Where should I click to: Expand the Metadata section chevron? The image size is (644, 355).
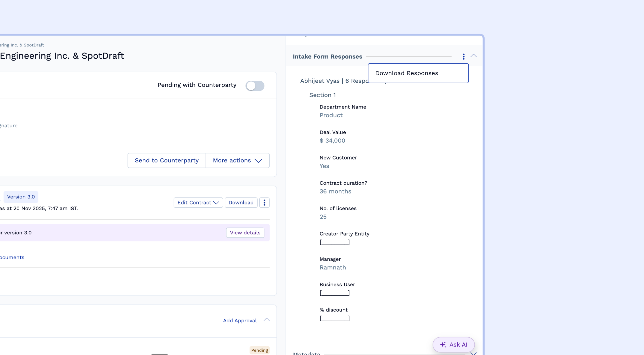(x=473, y=353)
